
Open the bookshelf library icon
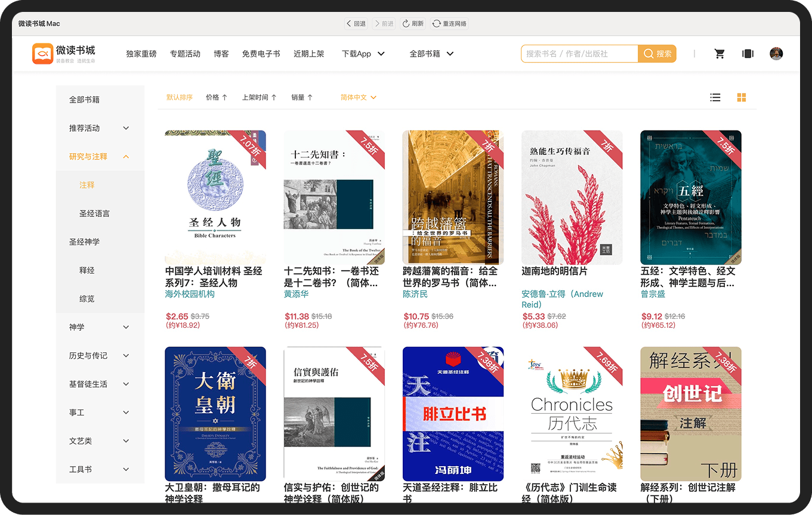click(x=748, y=54)
